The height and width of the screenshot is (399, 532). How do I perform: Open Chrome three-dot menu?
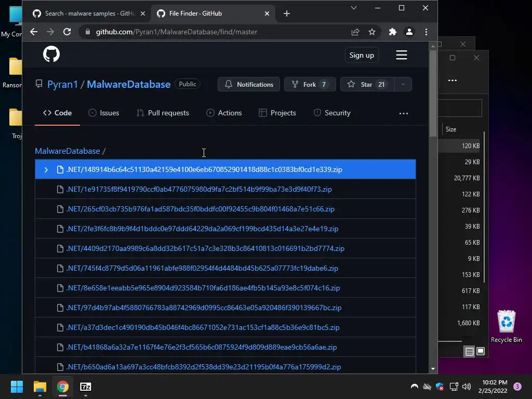click(x=426, y=32)
